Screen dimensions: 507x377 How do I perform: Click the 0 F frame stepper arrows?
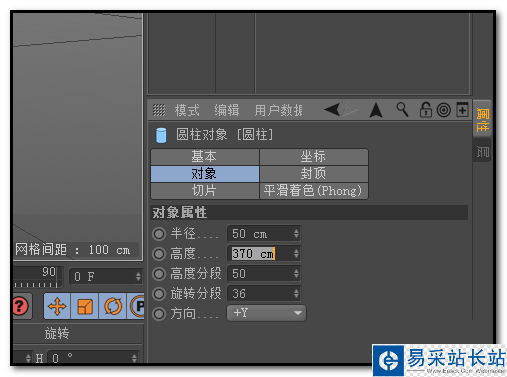click(138, 276)
